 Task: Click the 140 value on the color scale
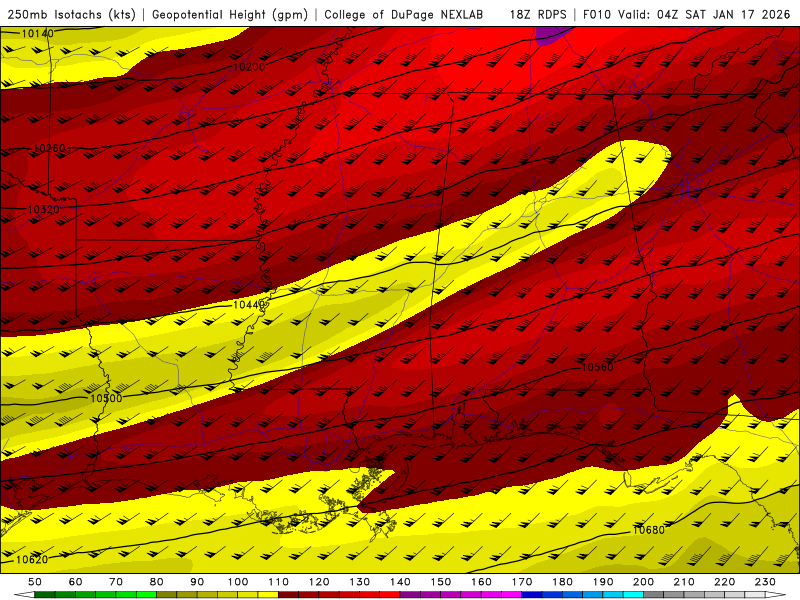pyautogui.click(x=400, y=582)
